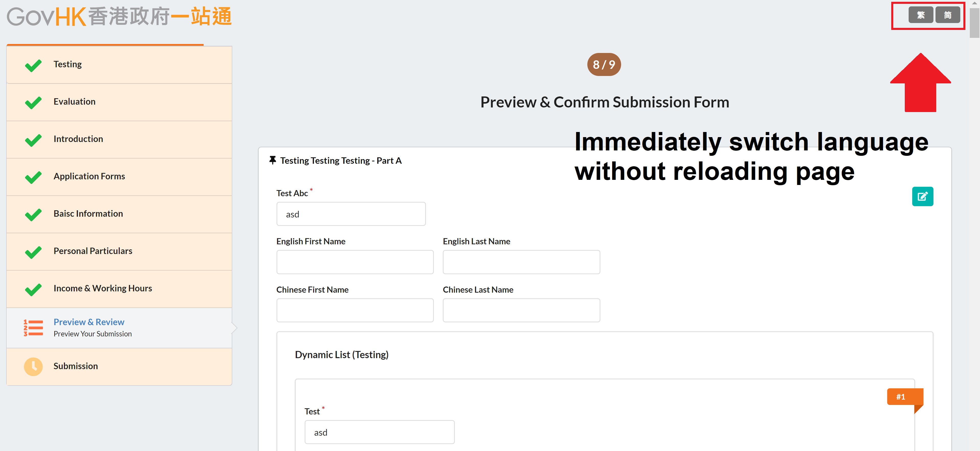Click the Preview & Review list icon
The height and width of the screenshot is (451, 980).
[x=34, y=328]
